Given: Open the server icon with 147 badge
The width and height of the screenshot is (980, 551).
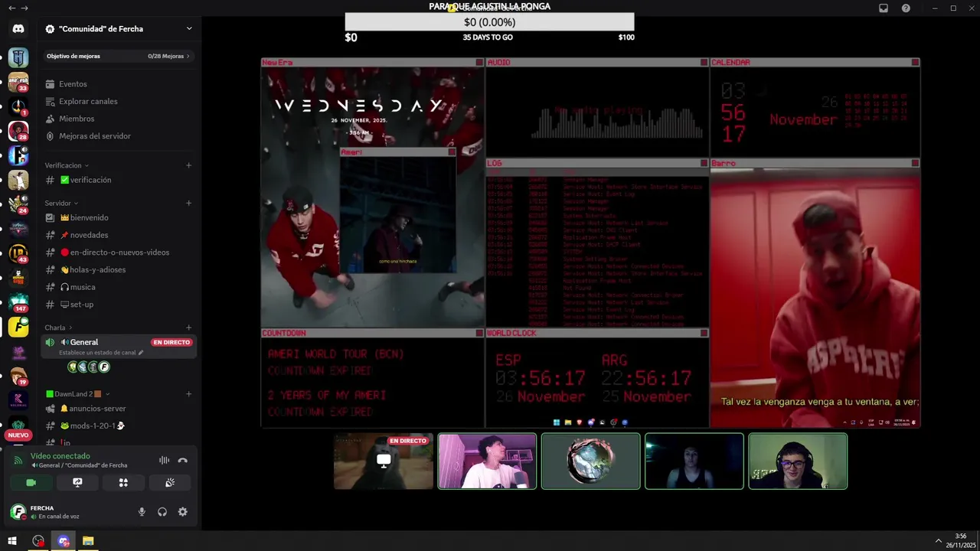Looking at the screenshot, I should (x=18, y=302).
